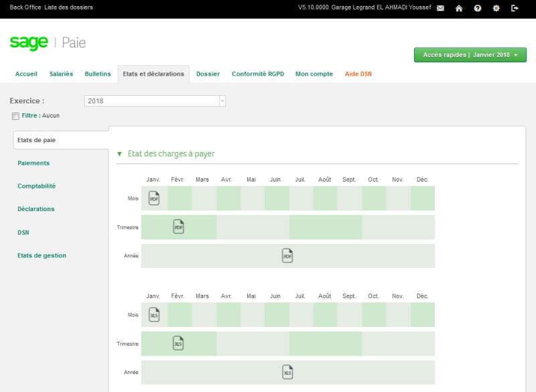
Task: Enable the Filtre checkbox
Action: [x=15, y=116]
